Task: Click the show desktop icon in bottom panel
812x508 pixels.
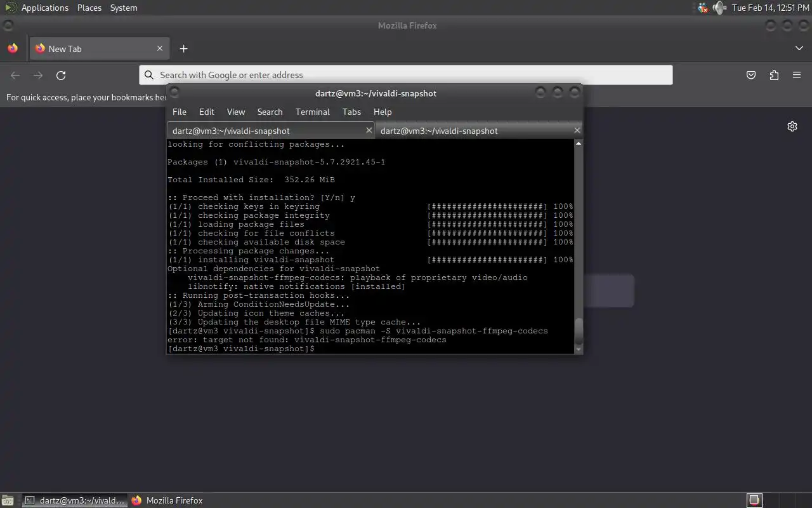Action: point(8,500)
